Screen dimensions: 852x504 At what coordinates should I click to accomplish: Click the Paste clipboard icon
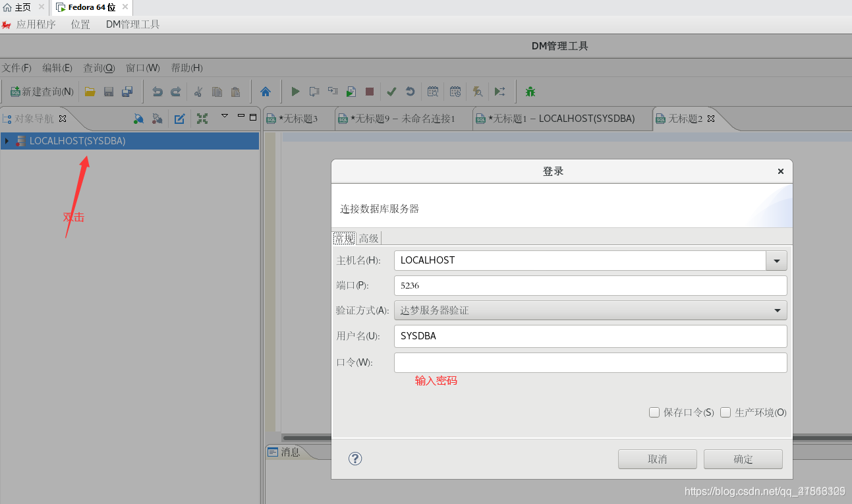(x=235, y=92)
